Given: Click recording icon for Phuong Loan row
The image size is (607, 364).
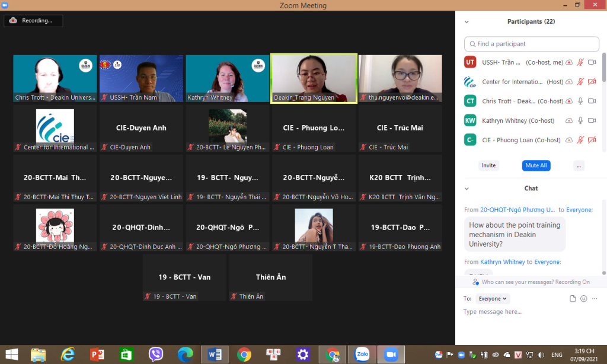Looking at the screenshot, I should click(568, 140).
